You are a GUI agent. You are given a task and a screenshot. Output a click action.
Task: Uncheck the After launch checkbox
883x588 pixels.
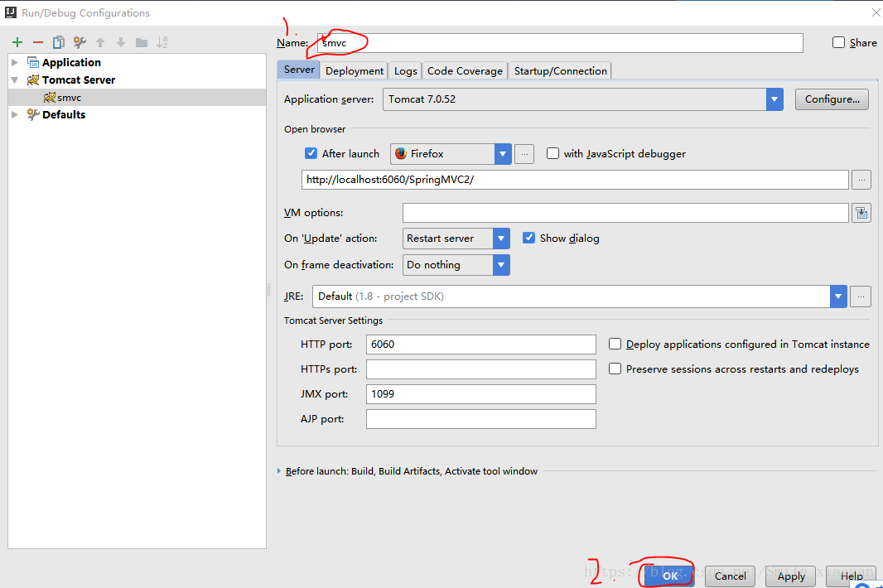(x=311, y=153)
